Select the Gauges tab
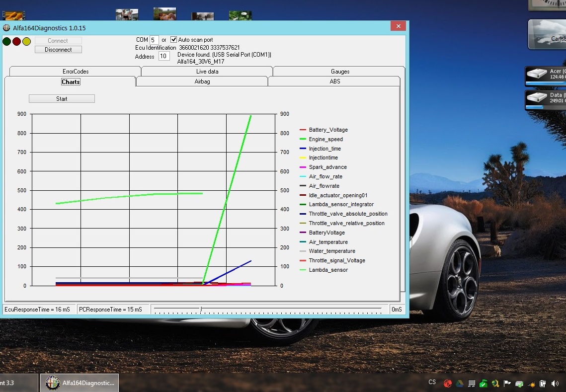This screenshot has height=392, width=566. (x=340, y=72)
